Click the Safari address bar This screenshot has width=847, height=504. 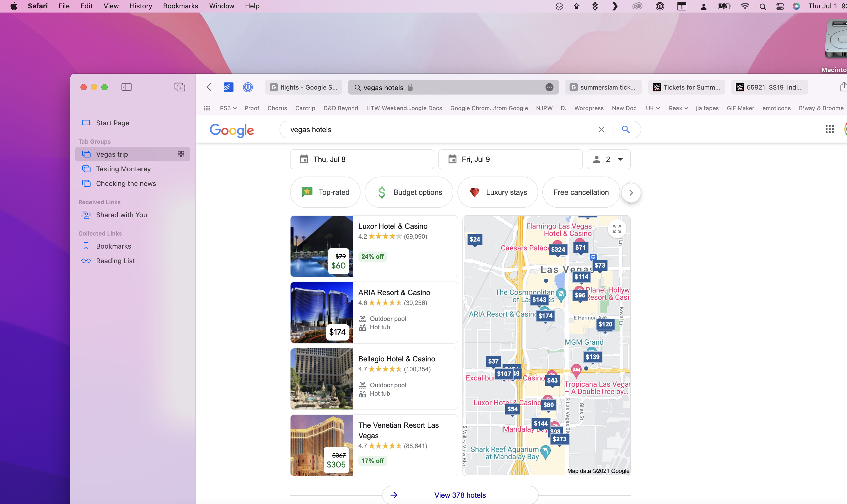(x=453, y=87)
